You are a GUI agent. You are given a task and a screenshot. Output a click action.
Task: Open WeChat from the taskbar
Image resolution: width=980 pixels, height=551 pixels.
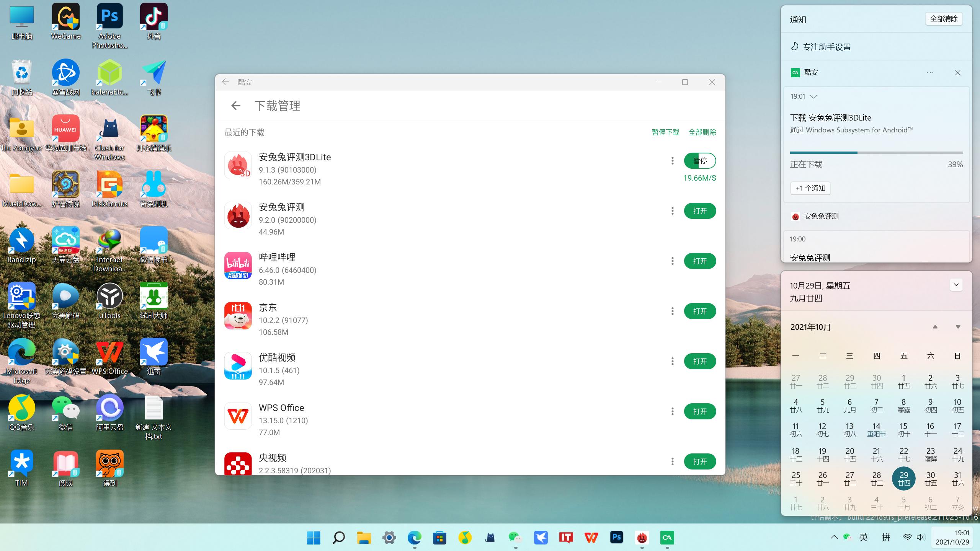(x=515, y=537)
